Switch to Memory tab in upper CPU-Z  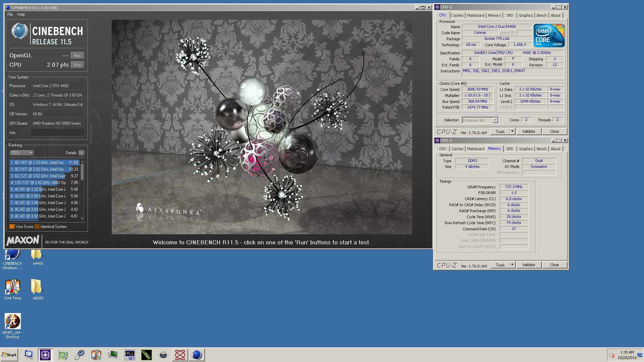point(494,15)
